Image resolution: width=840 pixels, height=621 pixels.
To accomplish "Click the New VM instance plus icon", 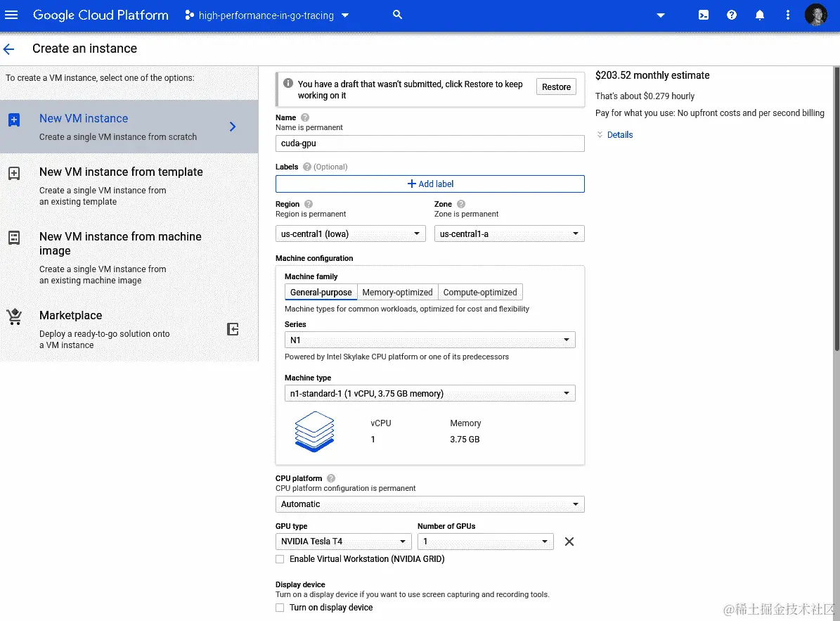I will [x=15, y=120].
